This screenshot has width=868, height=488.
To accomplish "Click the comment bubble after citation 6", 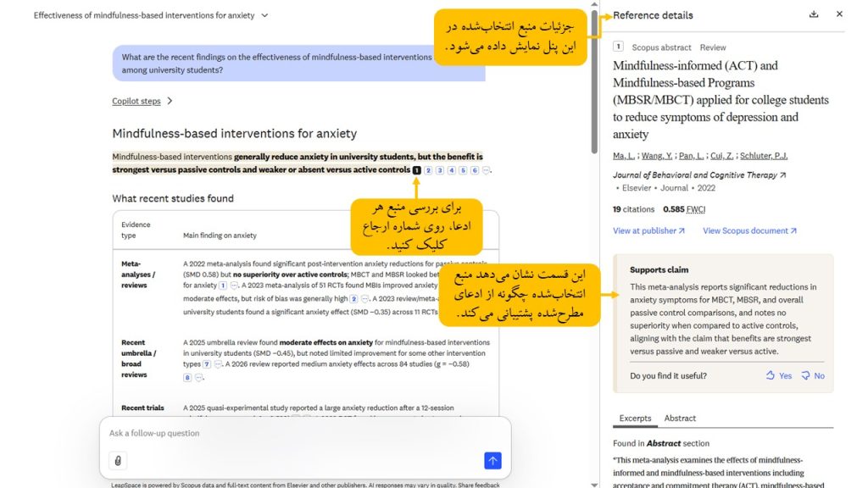I will tap(486, 170).
